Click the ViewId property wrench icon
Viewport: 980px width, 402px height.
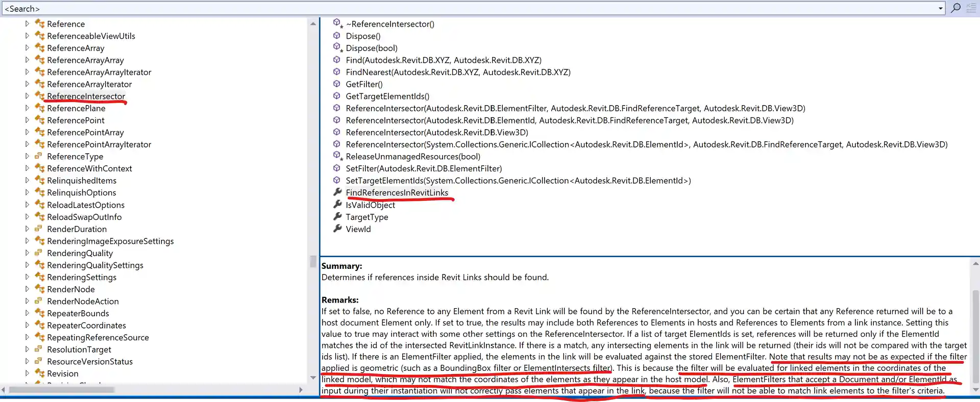point(337,229)
